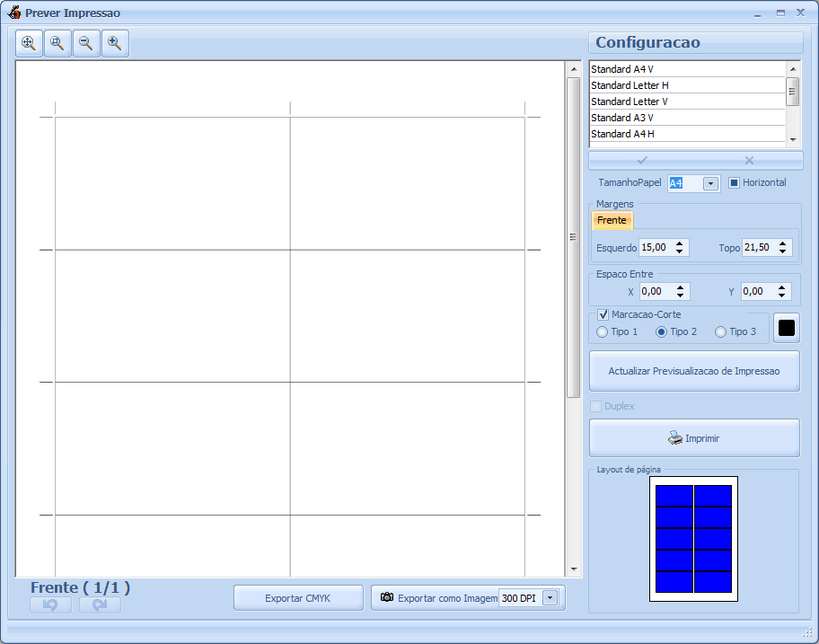Click the Exportar CMYK button
This screenshot has width=819, height=644.
[298, 598]
